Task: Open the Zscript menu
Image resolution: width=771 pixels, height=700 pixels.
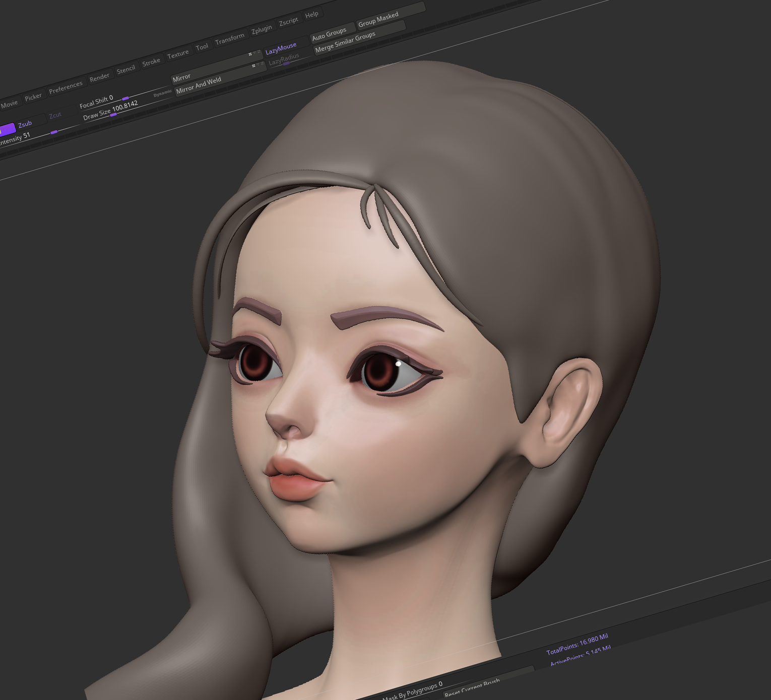Action: (x=289, y=22)
